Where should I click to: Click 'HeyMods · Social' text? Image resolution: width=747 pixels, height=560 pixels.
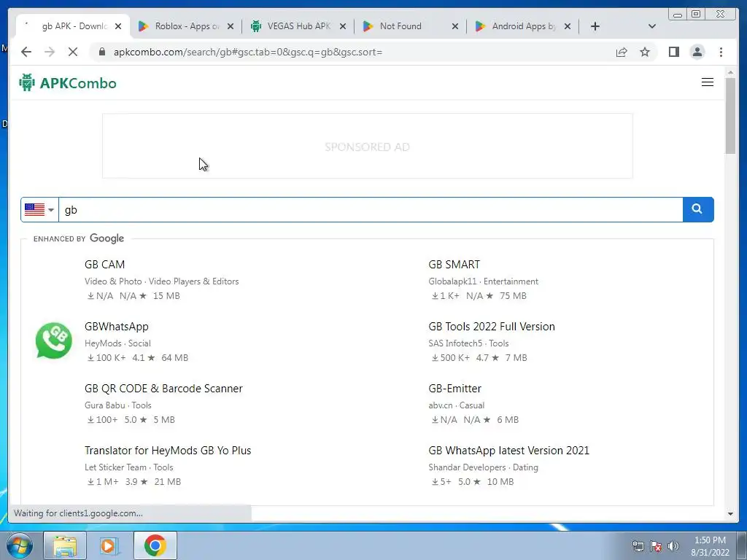pos(117,343)
